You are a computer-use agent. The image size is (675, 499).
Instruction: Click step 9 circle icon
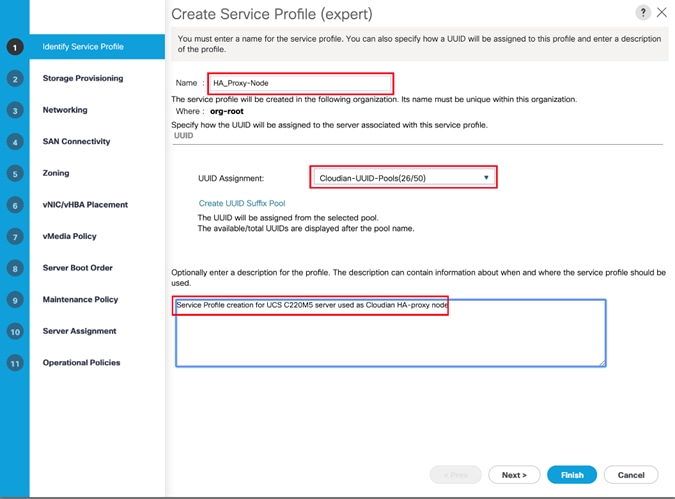[x=15, y=300]
